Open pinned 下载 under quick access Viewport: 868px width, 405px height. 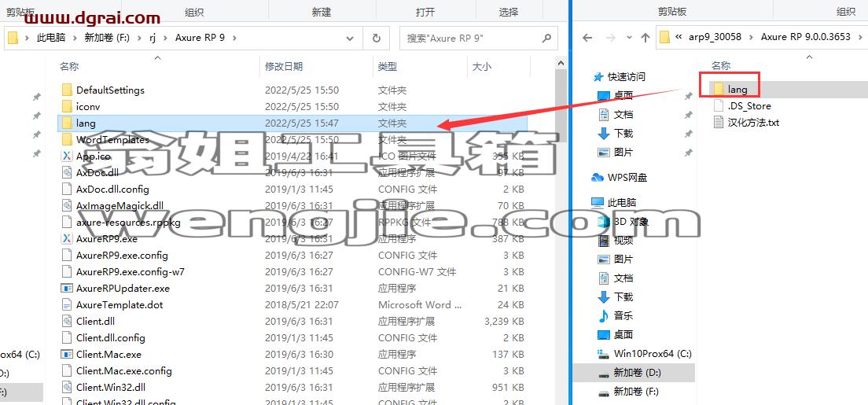[623, 133]
